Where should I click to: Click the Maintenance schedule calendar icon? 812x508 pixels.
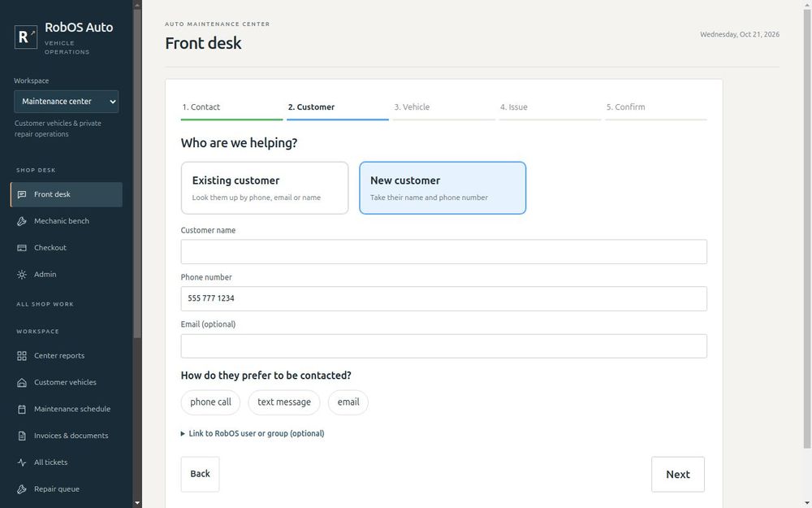(22, 409)
